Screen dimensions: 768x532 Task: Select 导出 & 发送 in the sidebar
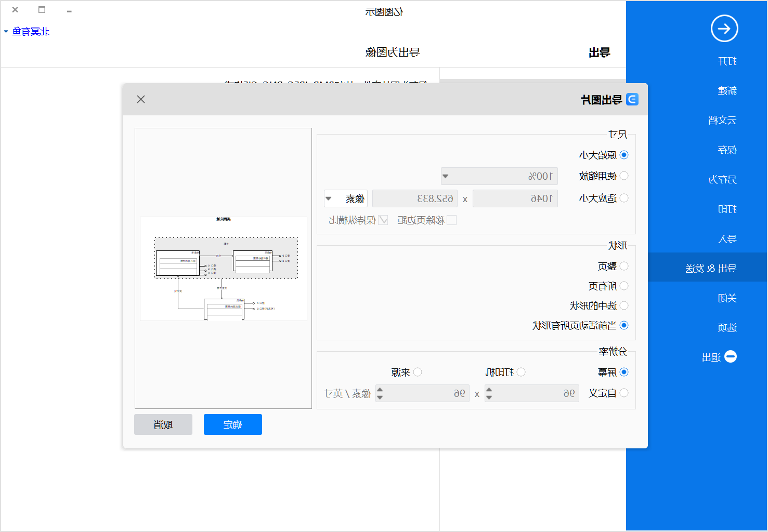[x=707, y=267]
